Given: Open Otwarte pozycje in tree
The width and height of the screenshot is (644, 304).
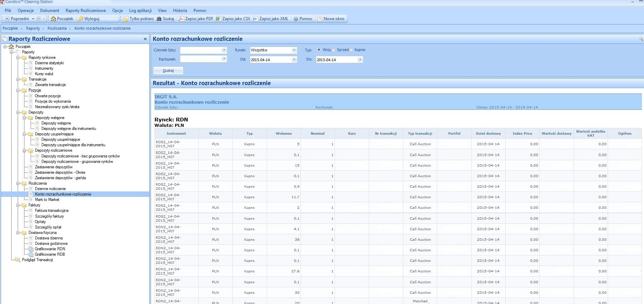Looking at the screenshot, I should [48, 96].
